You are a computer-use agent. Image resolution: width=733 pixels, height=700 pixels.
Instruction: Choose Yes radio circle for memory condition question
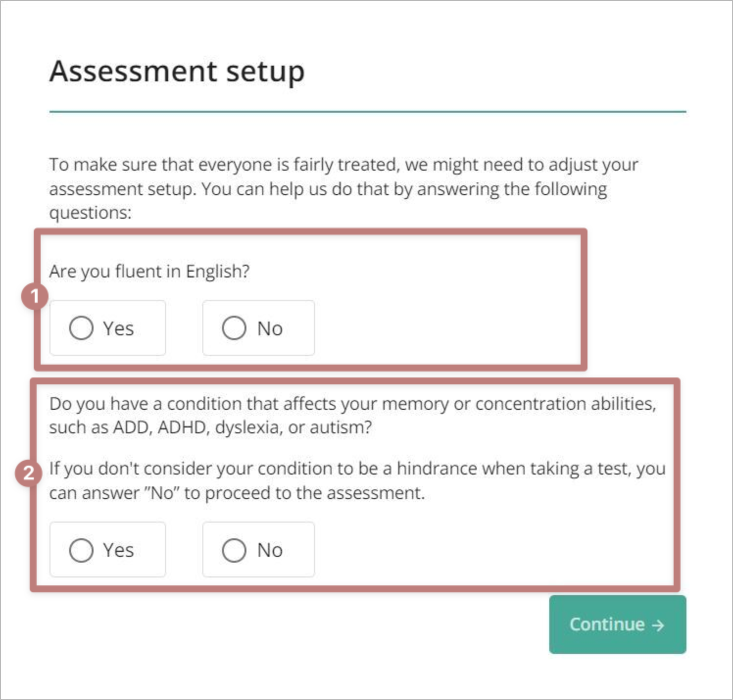point(81,550)
